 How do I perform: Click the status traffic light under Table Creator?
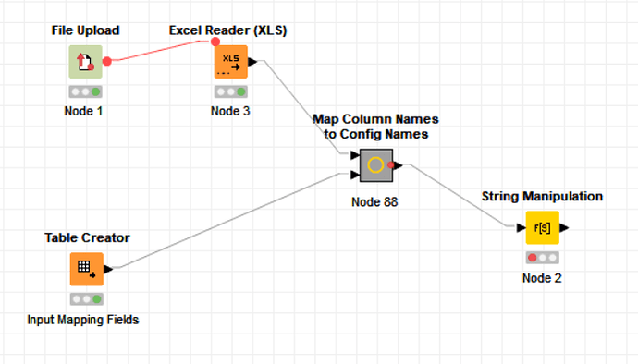pyautogui.click(x=87, y=299)
